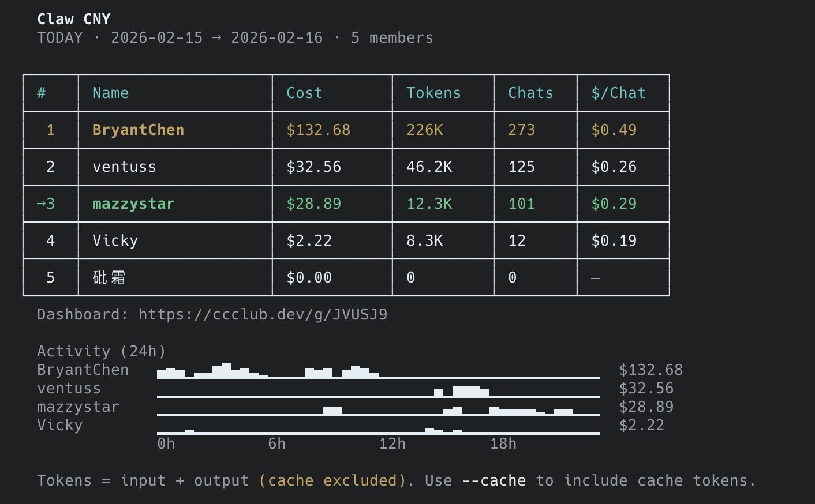Viewport: 815px width, 504px height.
Task: Click the $132.68 total beside activity chart
Action: point(651,370)
